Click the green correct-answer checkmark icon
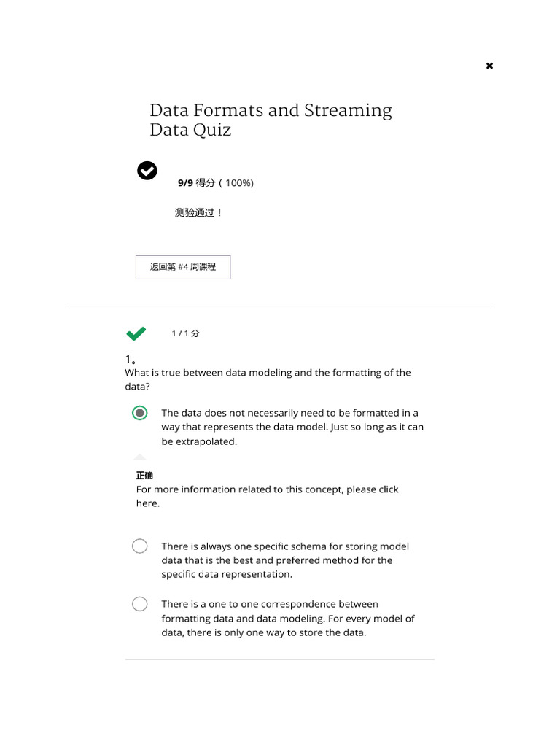This screenshot has height=747, width=560. [136, 333]
